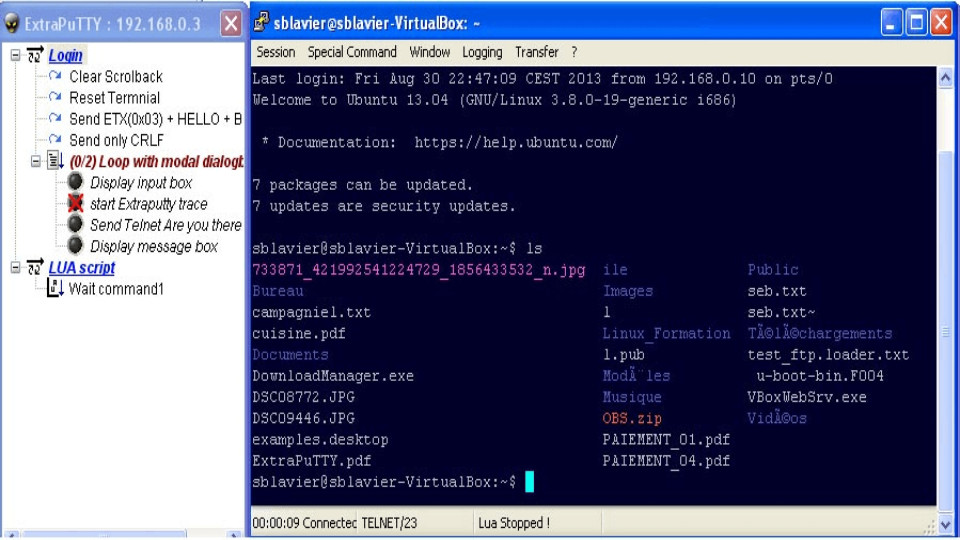
Task: Click the Lua icon beside Wait command1
Action: pyautogui.click(x=55, y=288)
